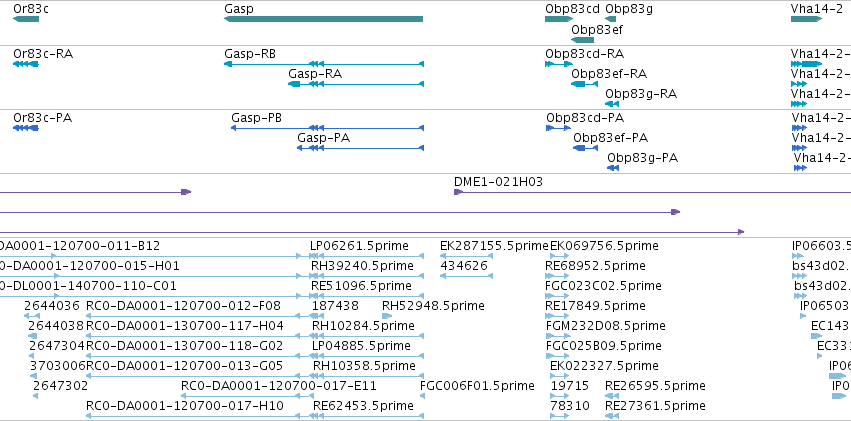Select the RE51096.5prime EST label
This screenshot has width=851, height=421.
point(361,285)
